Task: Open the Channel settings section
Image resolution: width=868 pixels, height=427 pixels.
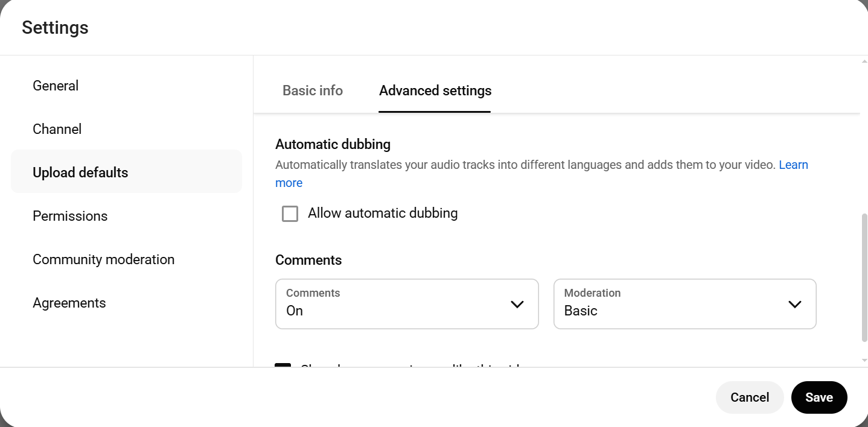Action: [x=57, y=128]
